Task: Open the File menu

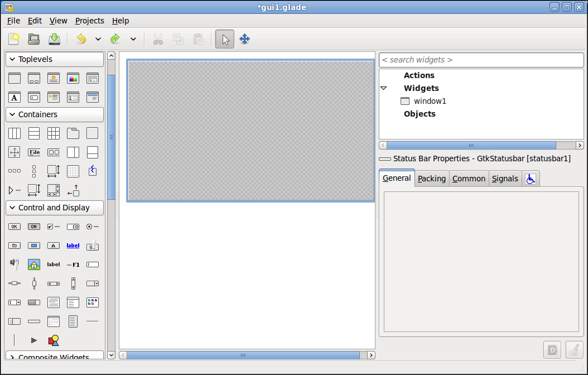Action: click(13, 21)
